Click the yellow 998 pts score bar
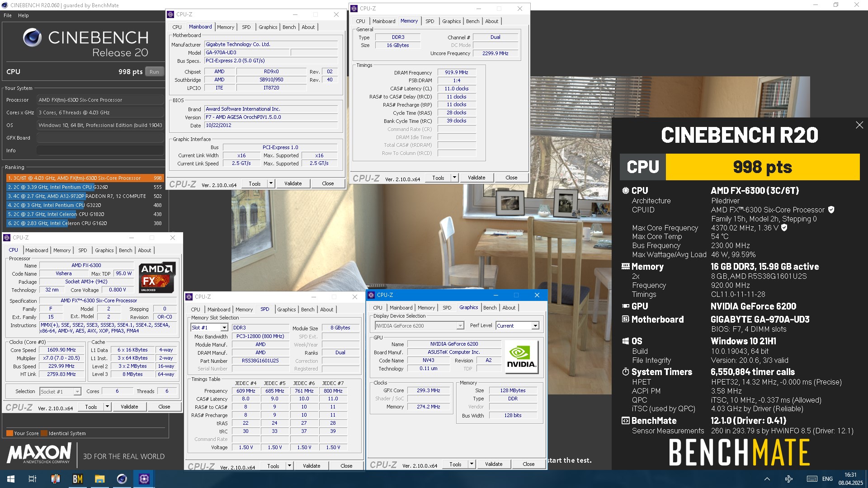The height and width of the screenshot is (488, 868). click(x=763, y=167)
